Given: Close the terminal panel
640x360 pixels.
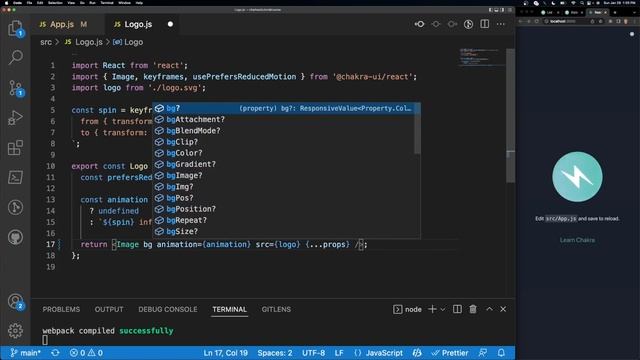Looking at the screenshot, I should (x=503, y=309).
